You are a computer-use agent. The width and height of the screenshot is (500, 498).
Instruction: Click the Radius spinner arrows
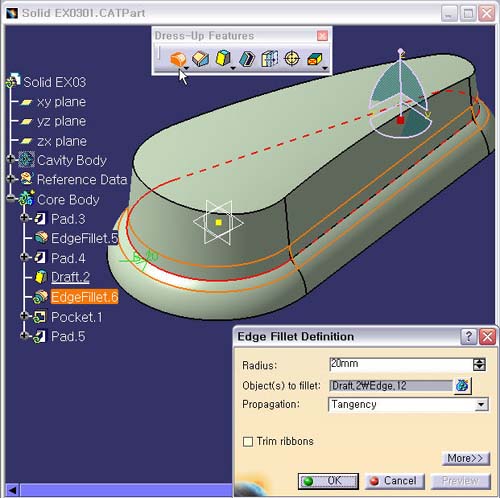(479, 365)
